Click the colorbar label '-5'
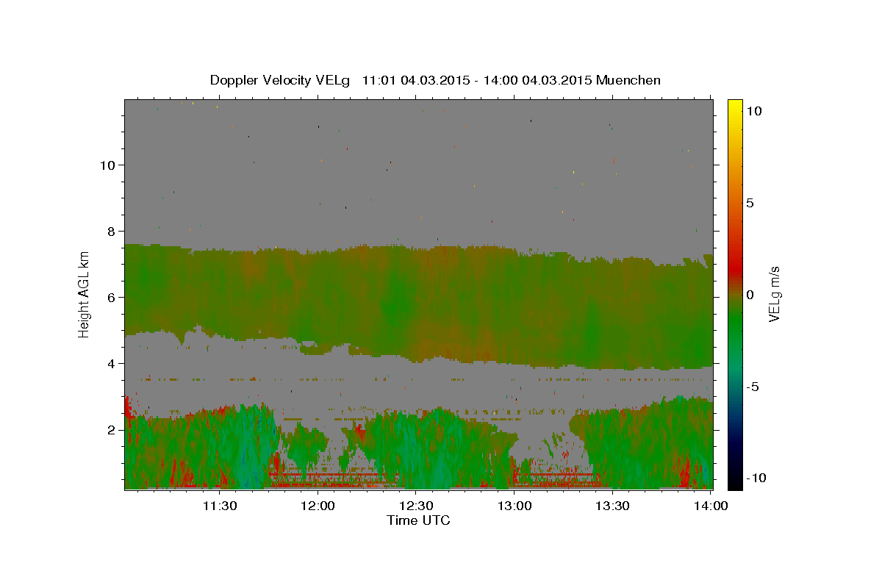882x588 pixels. 753,387
